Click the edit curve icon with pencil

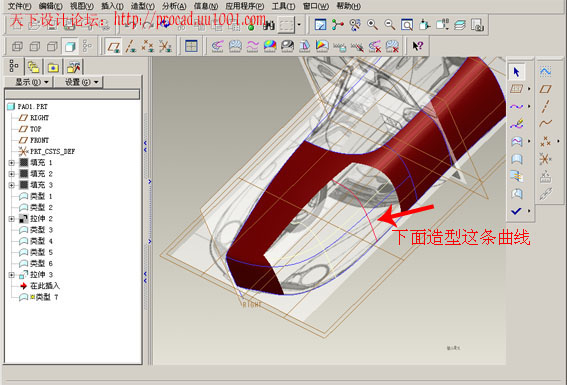(x=516, y=124)
